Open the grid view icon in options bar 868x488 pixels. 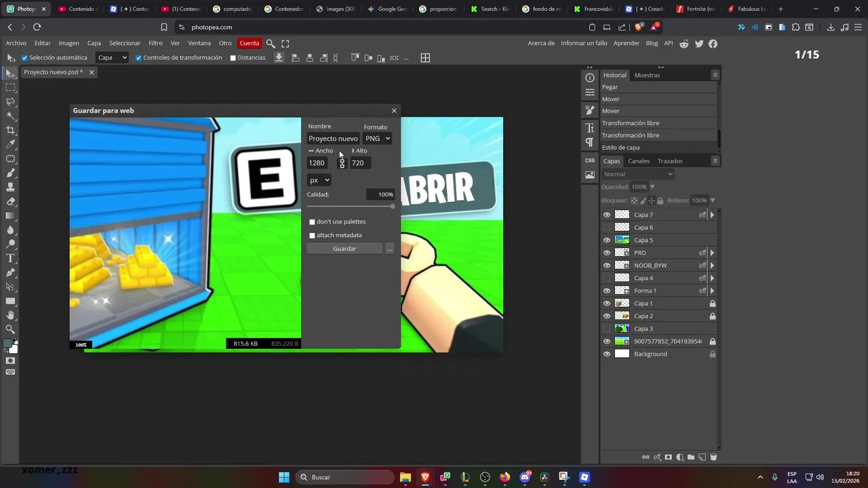[x=425, y=58]
